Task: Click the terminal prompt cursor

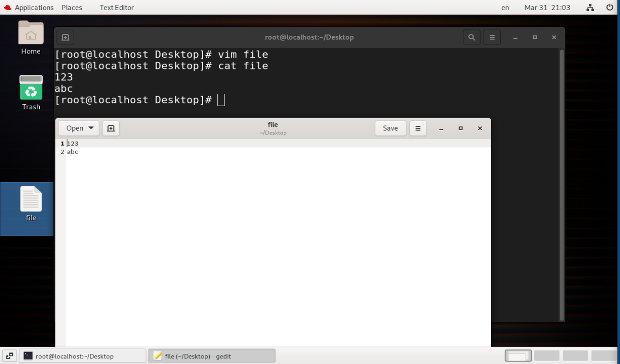Action: click(221, 100)
